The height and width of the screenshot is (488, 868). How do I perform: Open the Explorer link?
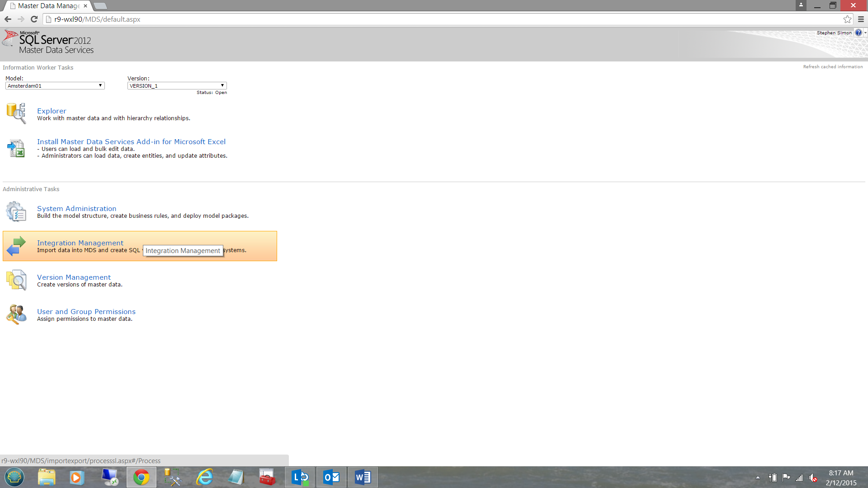tap(52, 111)
